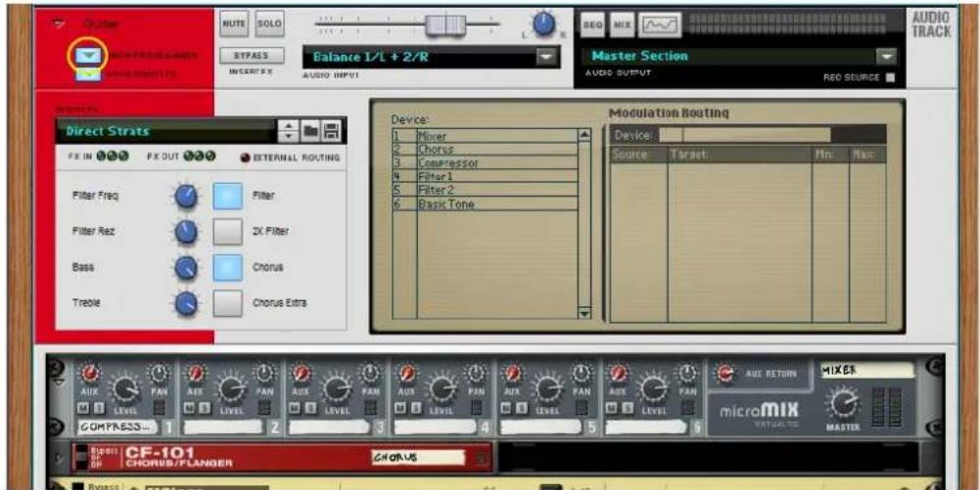Viewport: 980px width, 490px height.
Task: Toggle the External Routing indicator
Action: click(x=246, y=157)
